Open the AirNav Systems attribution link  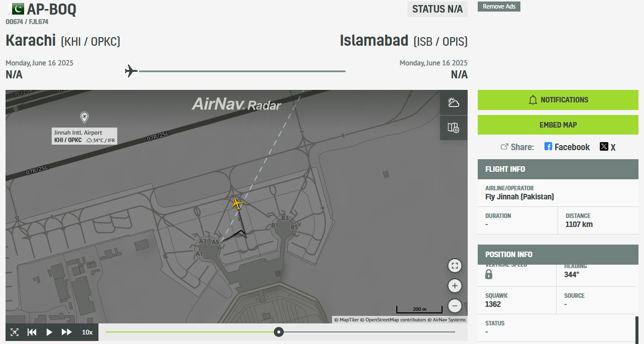click(447, 320)
